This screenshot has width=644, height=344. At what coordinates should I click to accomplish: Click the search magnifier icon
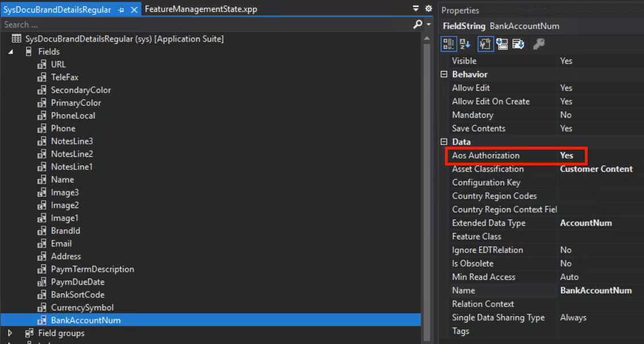[418, 25]
